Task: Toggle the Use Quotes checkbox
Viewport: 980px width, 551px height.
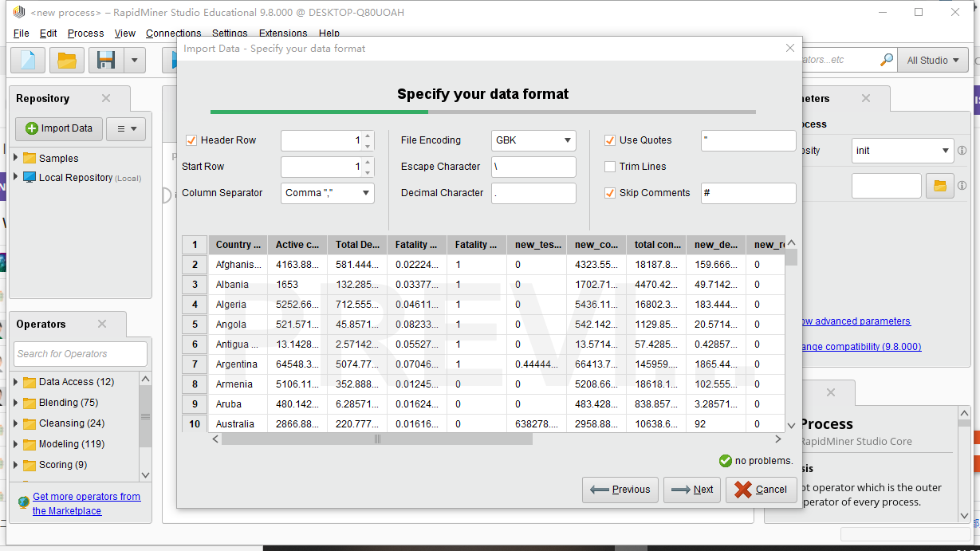Action: [610, 140]
